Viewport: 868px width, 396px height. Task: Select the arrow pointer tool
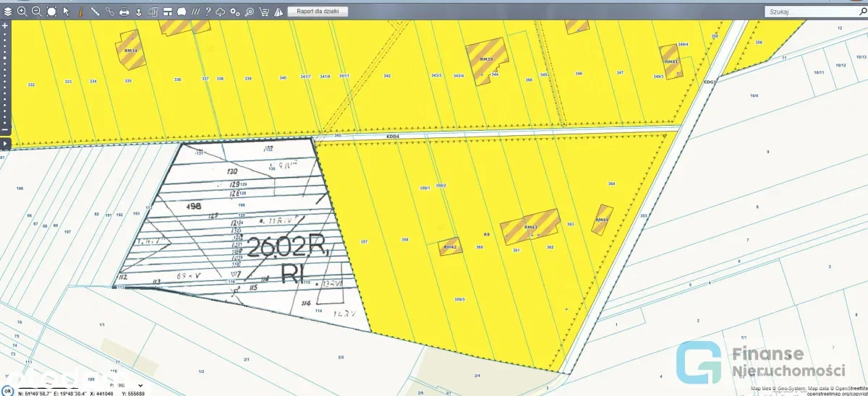tap(66, 12)
